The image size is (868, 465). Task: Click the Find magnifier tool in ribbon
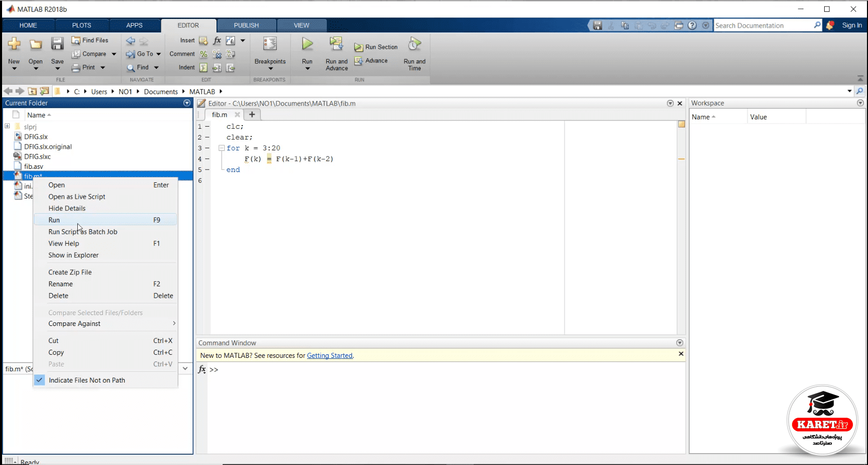138,67
